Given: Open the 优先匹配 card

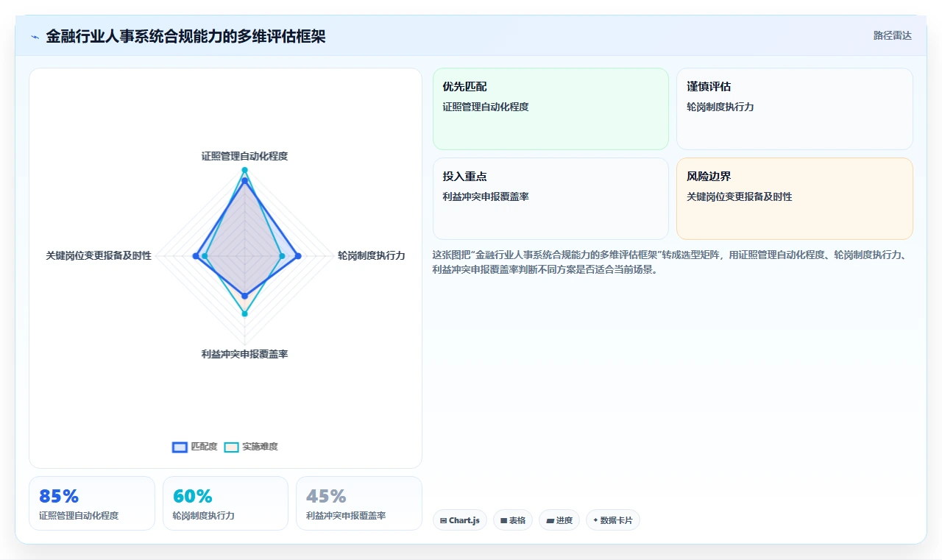Looking at the screenshot, I should 550,109.
